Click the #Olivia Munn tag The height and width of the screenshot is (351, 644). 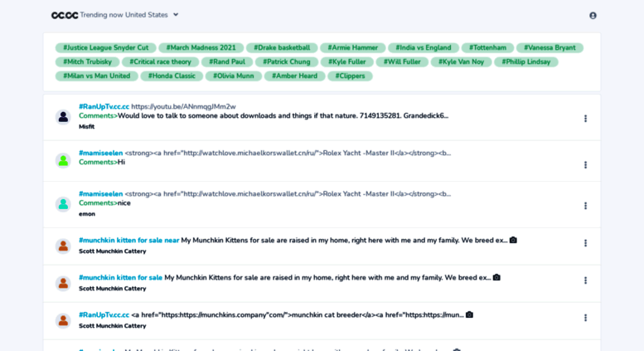[x=233, y=76]
